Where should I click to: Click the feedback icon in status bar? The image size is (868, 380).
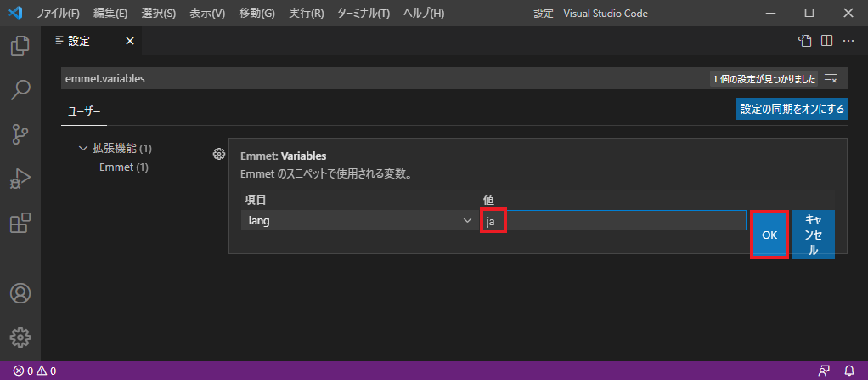pos(825,371)
